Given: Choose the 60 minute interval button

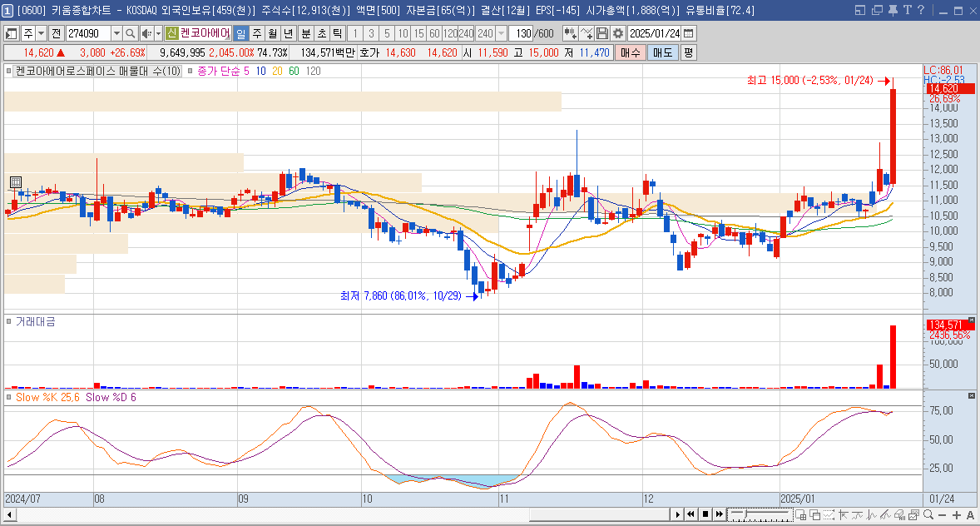Looking at the screenshot, I should click(434, 33).
